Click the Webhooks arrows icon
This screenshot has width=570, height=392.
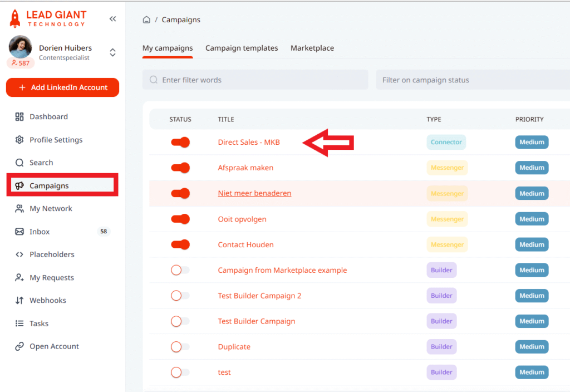(19, 301)
